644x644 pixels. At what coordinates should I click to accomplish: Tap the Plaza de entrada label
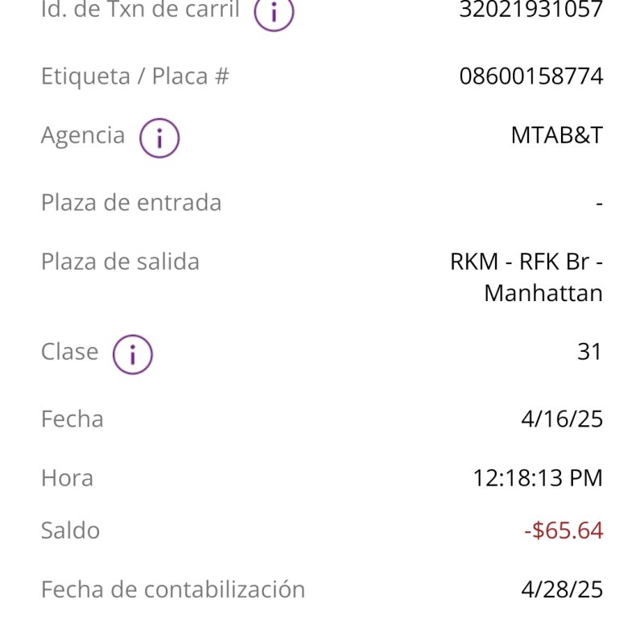click(131, 203)
